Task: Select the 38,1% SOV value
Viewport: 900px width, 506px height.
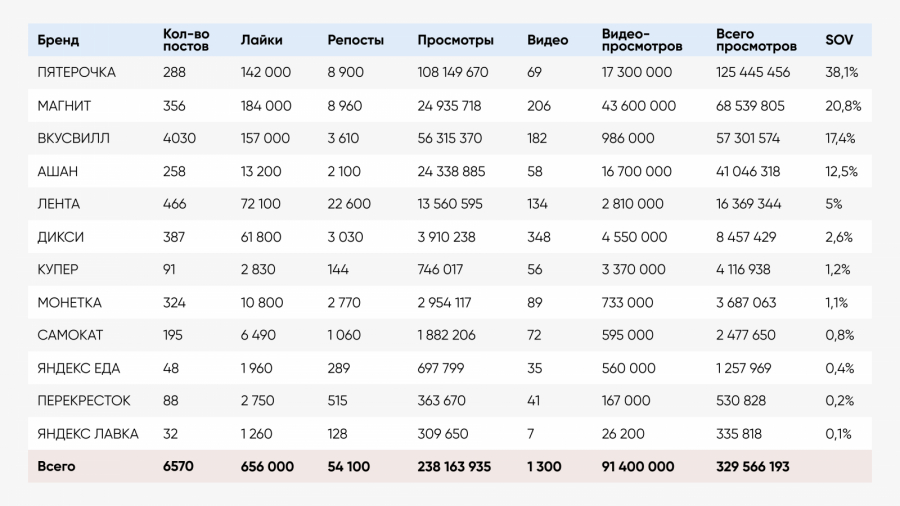Action: click(x=840, y=73)
